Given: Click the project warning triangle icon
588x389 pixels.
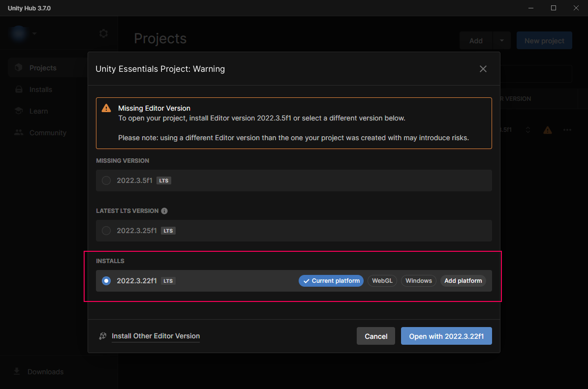Looking at the screenshot, I should click(547, 130).
